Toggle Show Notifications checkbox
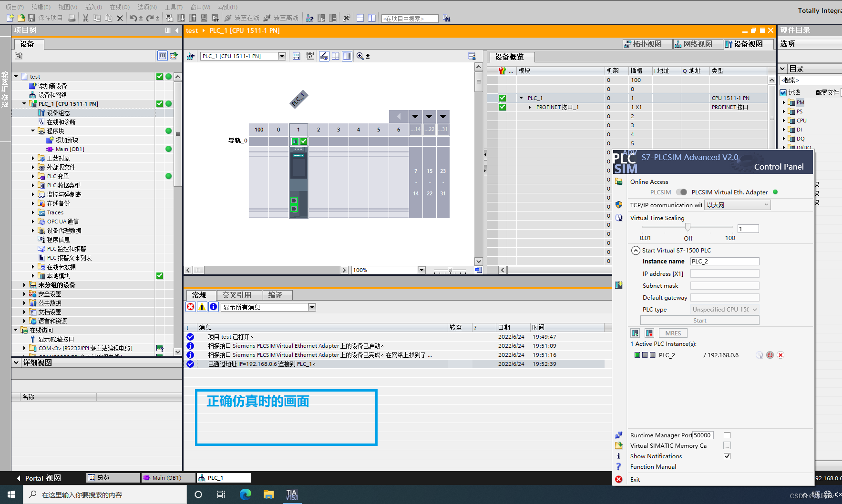The image size is (842, 504). click(727, 456)
